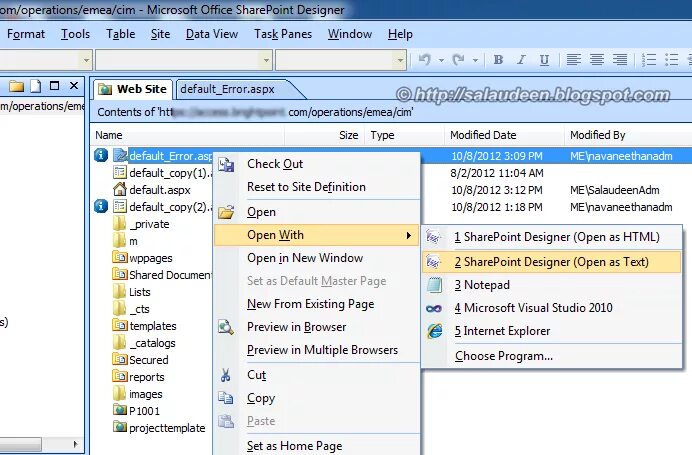This screenshot has height=455, width=692.
Task: Click the new page icon in Folder List pane
Action: (x=36, y=86)
